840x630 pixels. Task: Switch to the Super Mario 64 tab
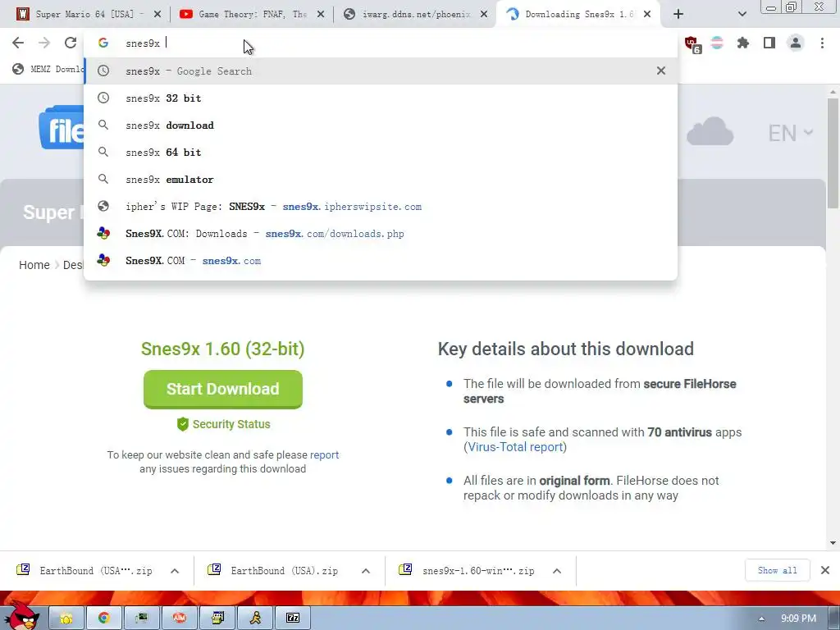[x=84, y=15]
